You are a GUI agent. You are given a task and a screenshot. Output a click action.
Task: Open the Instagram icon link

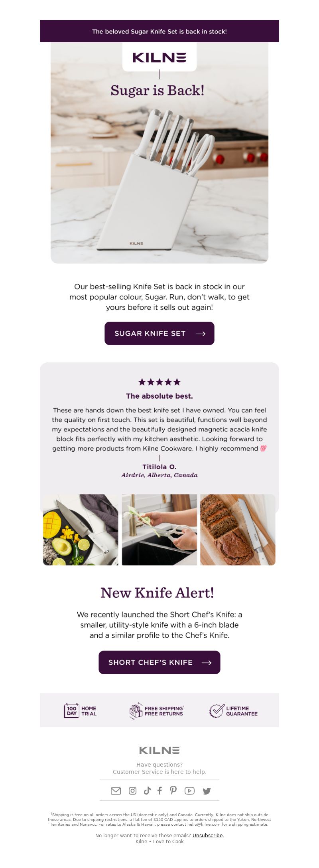tap(132, 791)
